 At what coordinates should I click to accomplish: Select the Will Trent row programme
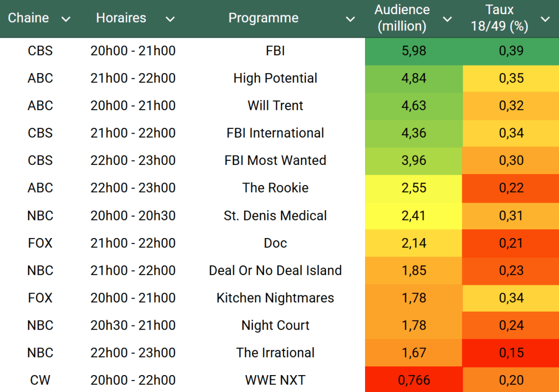(x=275, y=106)
